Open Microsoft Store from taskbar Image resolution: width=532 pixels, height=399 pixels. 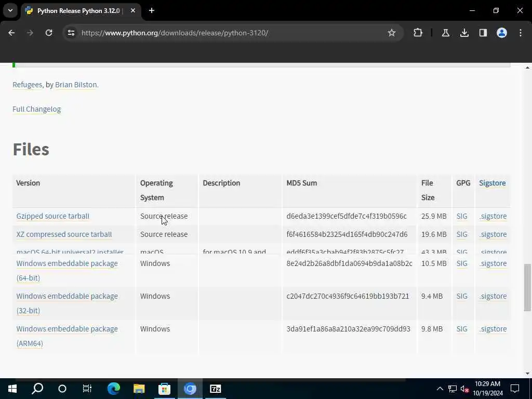(164, 389)
